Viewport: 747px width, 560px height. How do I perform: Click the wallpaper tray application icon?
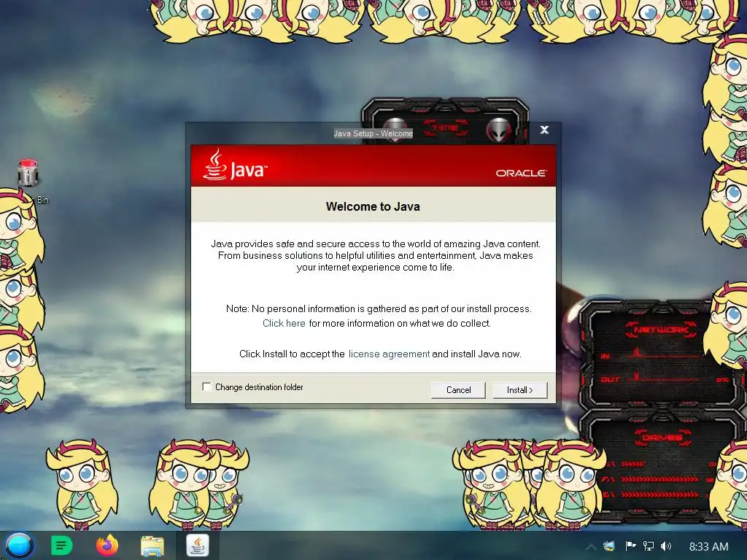609,546
